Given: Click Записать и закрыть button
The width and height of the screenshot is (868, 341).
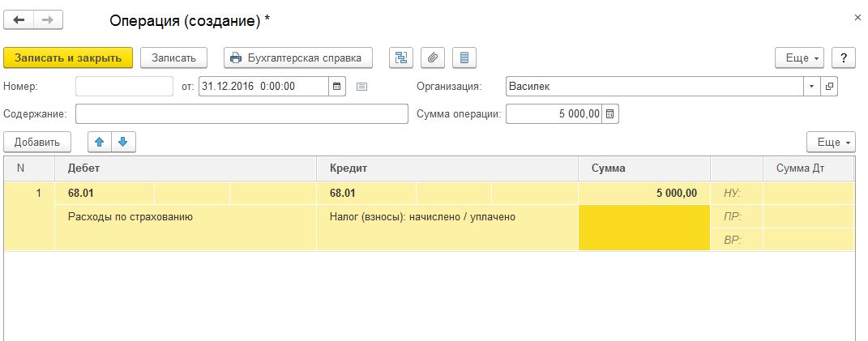Looking at the screenshot, I should click(x=68, y=58).
